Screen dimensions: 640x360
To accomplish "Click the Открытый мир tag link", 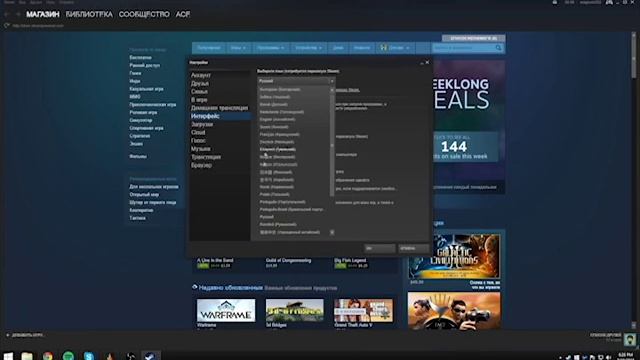I will click(144, 195).
